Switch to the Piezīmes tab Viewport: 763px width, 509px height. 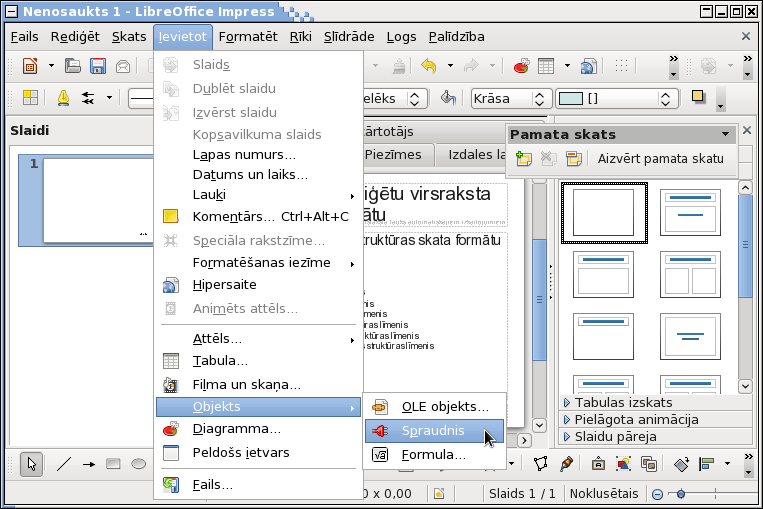[393, 155]
